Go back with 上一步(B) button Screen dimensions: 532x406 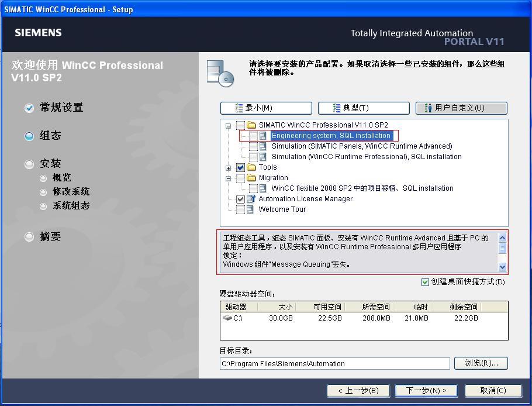click(358, 391)
